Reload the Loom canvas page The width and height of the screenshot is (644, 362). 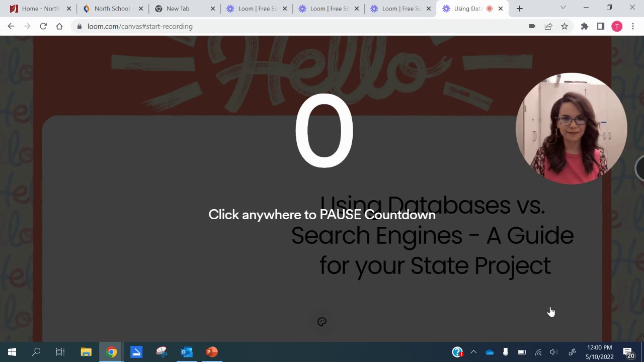click(43, 26)
